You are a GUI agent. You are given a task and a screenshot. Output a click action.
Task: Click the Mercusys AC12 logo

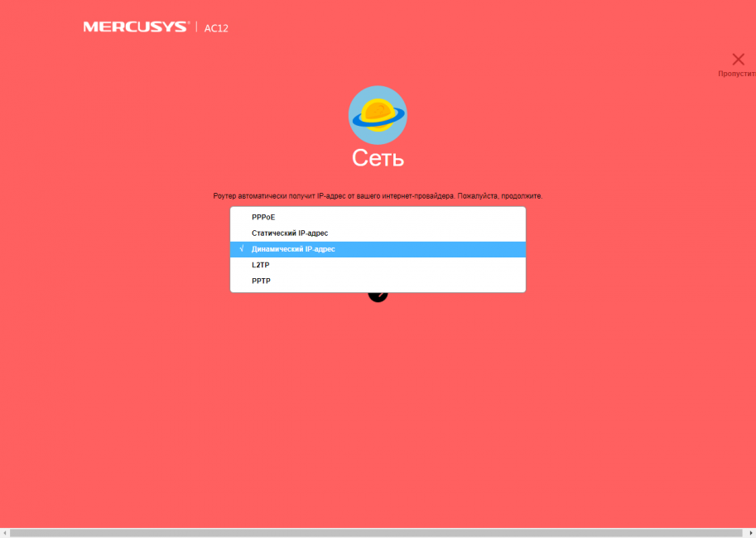click(156, 27)
